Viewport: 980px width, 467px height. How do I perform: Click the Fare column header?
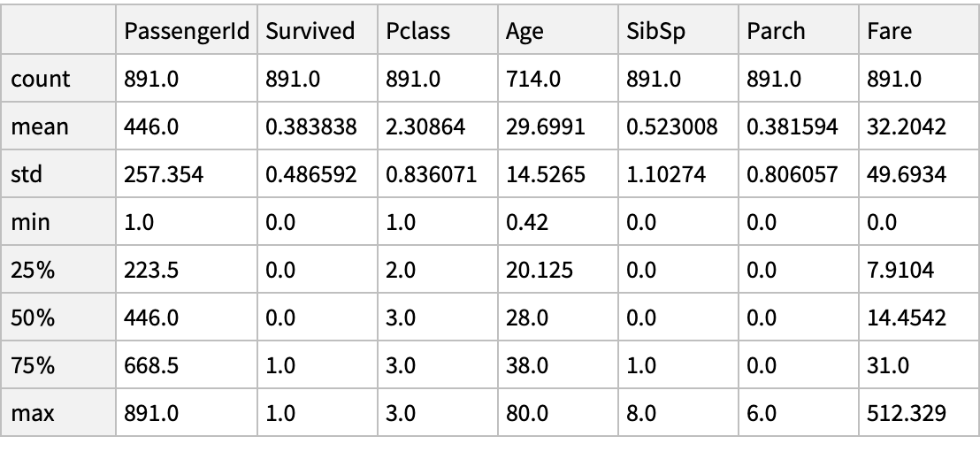[891, 31]
